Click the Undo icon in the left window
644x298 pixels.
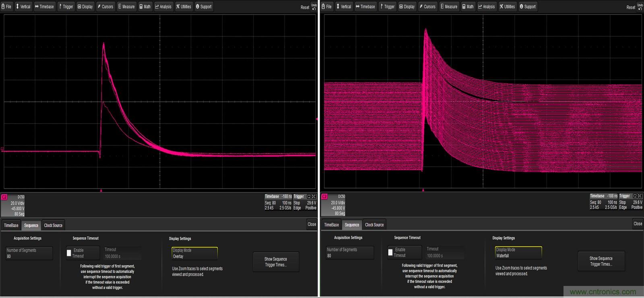(314, 7)
